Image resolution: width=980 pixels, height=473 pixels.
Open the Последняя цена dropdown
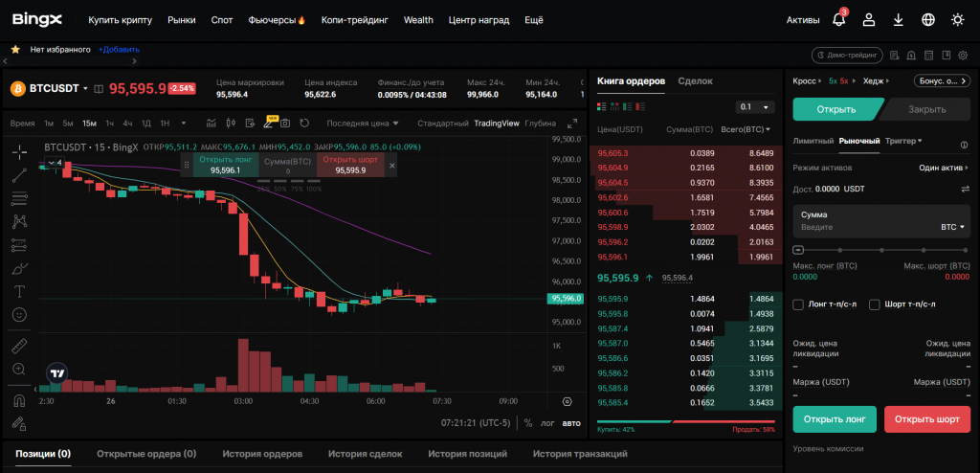tap(363, 123)
